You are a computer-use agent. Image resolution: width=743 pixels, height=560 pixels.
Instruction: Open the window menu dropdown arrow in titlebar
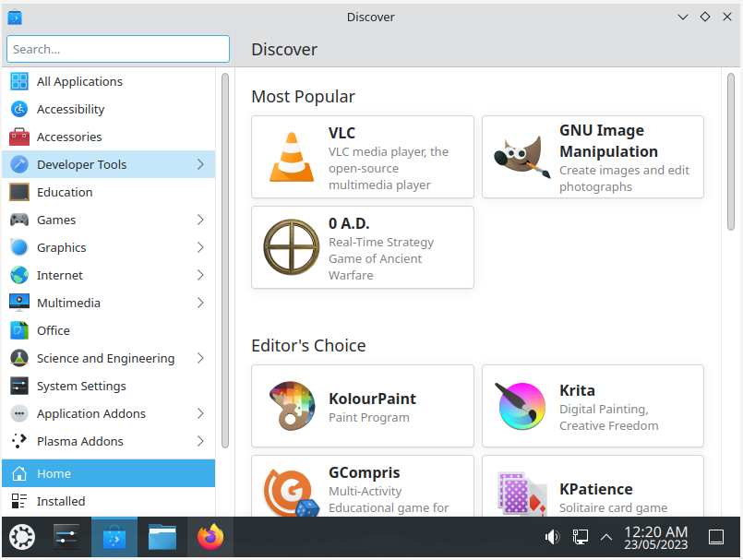[683, 17]
